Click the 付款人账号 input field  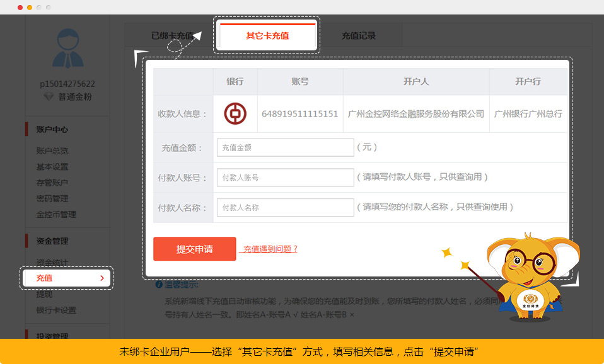pos(285,178)
